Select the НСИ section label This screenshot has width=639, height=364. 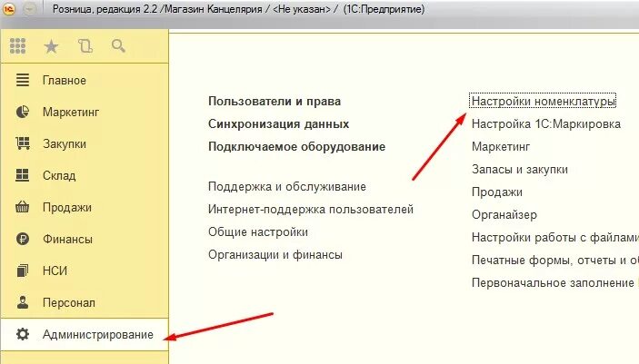[55, 271]
